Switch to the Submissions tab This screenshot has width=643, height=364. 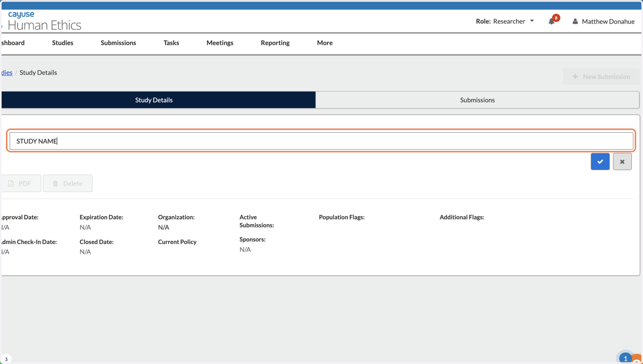pyautogui.click(x=477, y=100)
